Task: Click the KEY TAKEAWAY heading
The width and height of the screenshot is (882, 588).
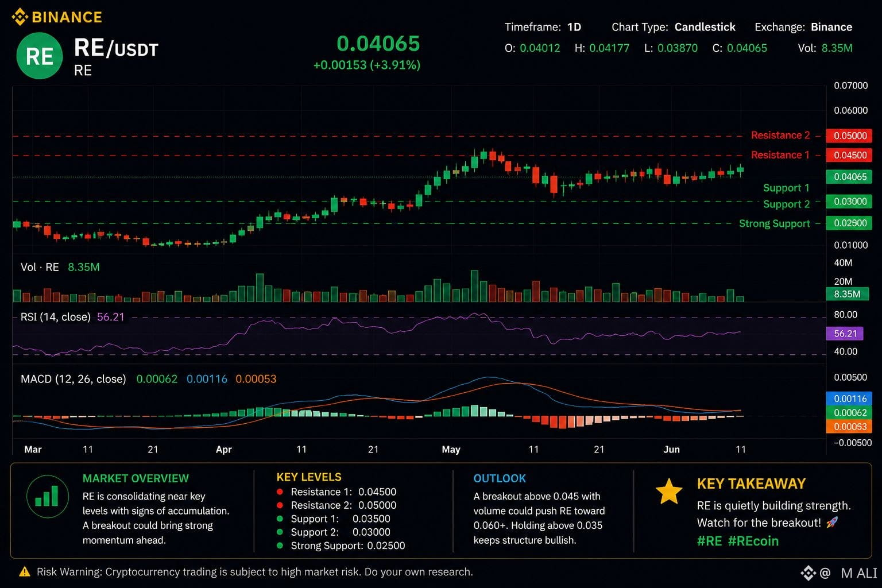Action: click(751, 484)
